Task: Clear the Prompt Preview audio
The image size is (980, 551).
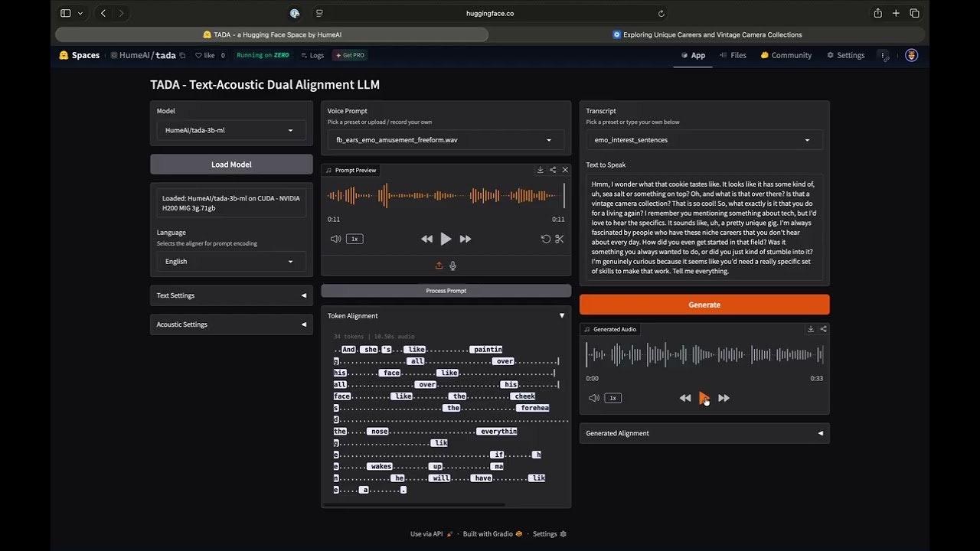Action: [x=565, y=170]
